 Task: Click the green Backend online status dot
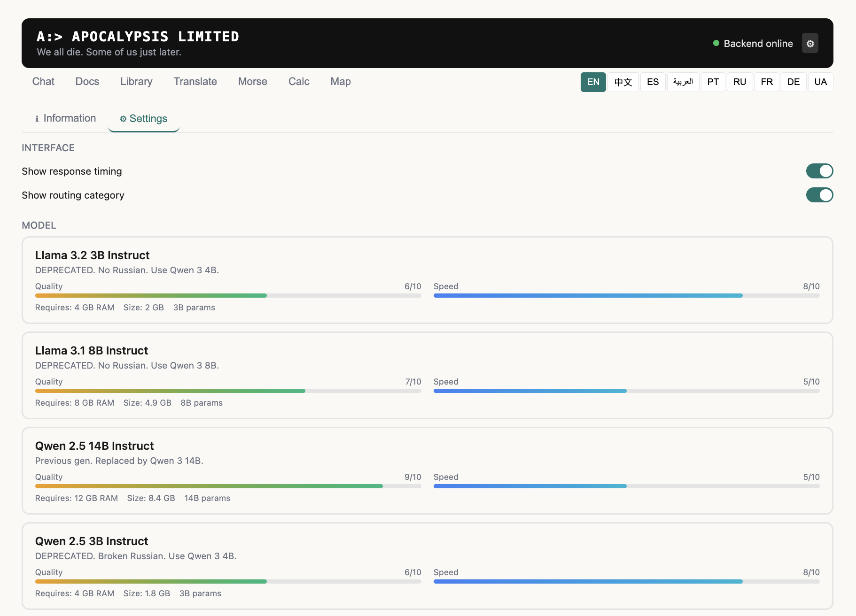click(716, 43)
